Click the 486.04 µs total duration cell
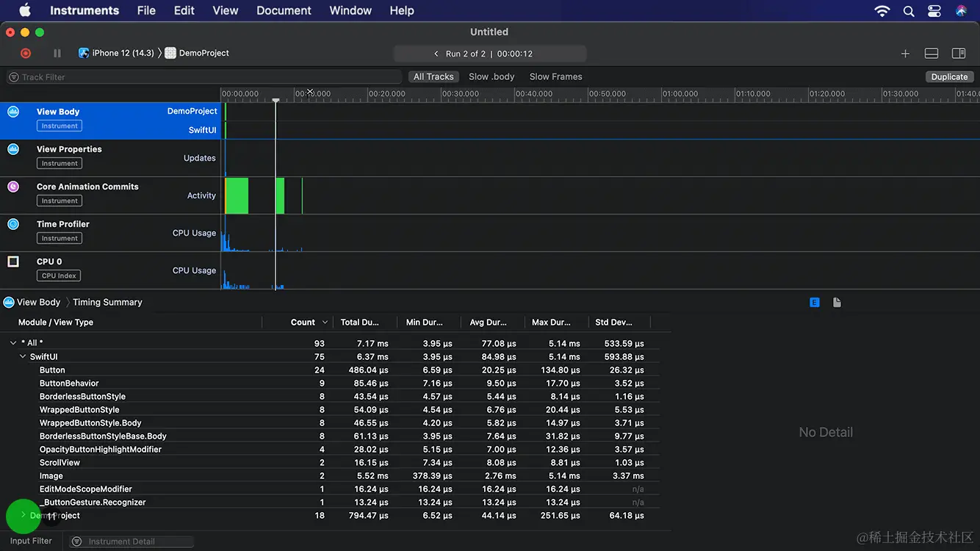 pyautogui.click(x=368, y=370)
